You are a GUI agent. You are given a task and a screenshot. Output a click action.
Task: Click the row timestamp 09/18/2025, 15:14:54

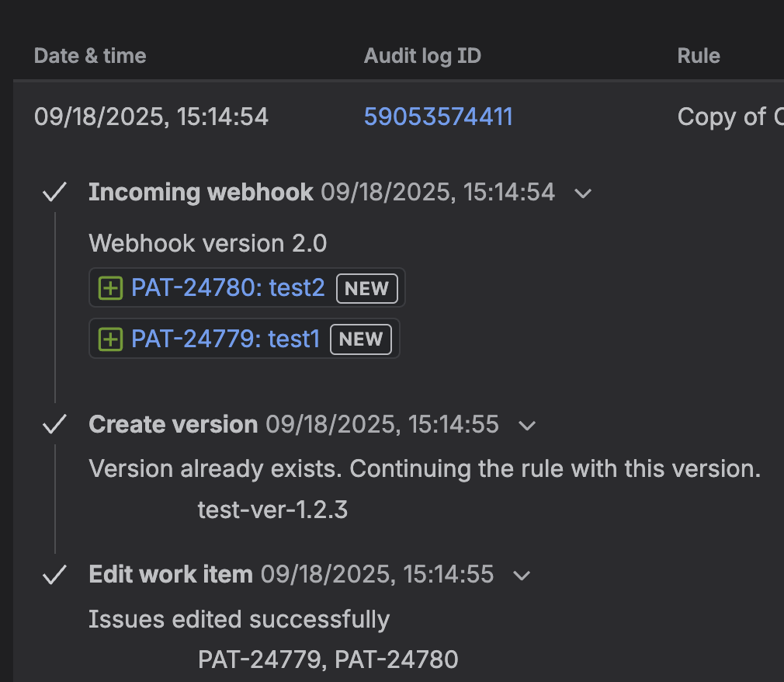click(x=151, y=117)
